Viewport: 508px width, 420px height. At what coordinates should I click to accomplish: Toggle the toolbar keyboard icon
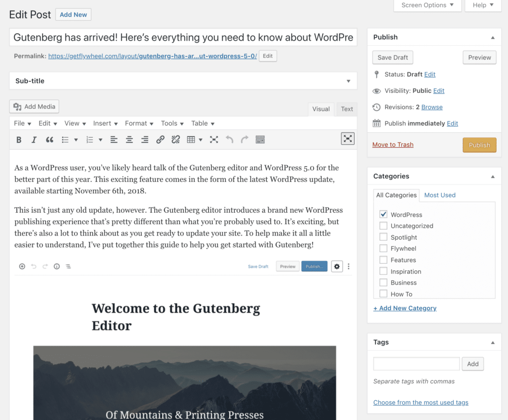260,139
